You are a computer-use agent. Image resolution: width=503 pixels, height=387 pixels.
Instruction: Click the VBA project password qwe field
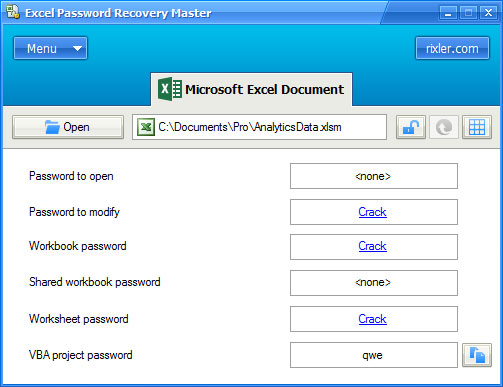pos(374,355)
